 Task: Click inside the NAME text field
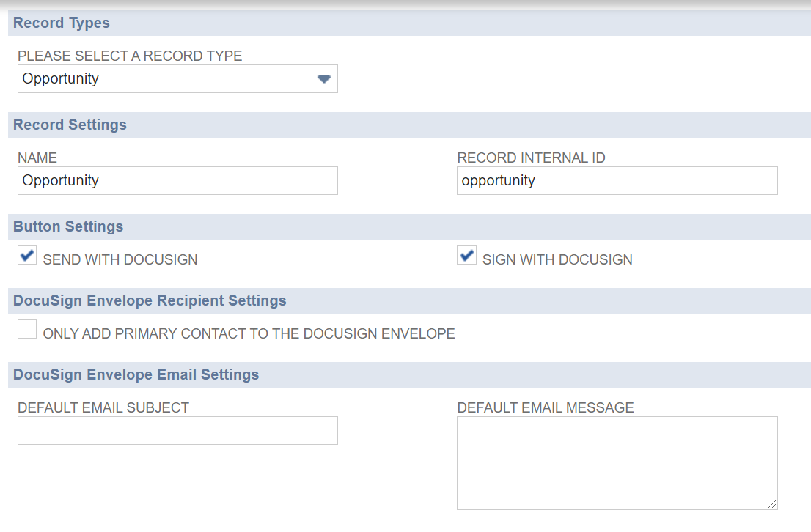click(x=176, y=180)
